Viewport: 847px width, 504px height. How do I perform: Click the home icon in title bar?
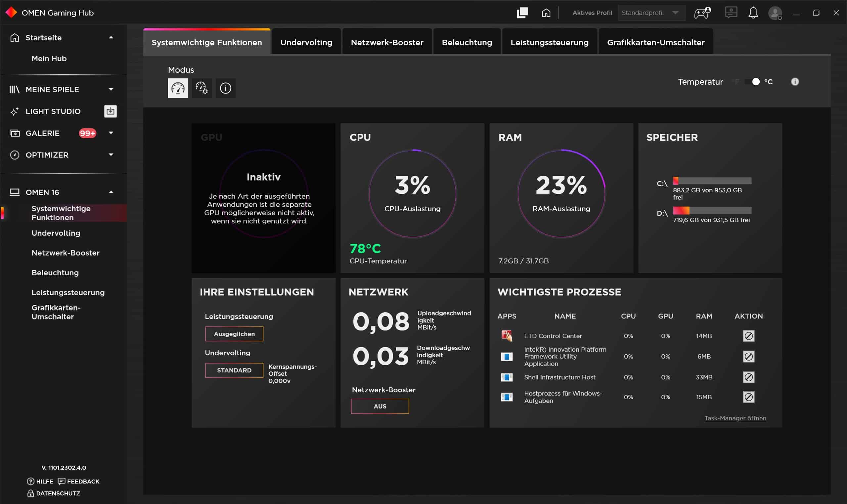(x=546, y=13)
